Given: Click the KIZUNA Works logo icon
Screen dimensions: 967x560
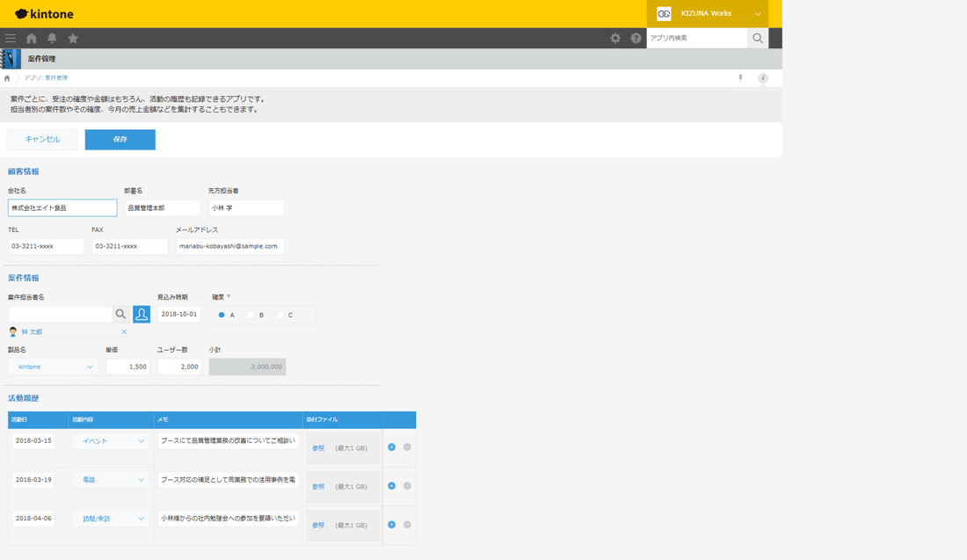Looking at the screenshot, I should [665, 13].
